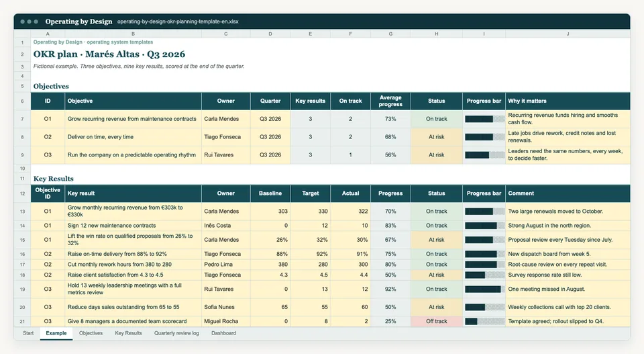Click owner cell Rui Tavares in O3 objective row
644x354 pixels.
click(225, 155)
